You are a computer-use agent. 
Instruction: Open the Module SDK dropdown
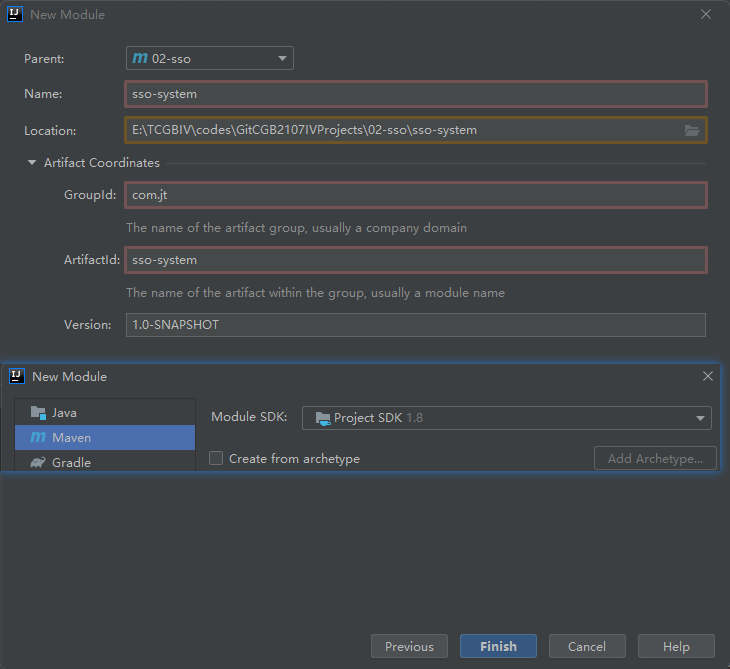pos(507,418)
